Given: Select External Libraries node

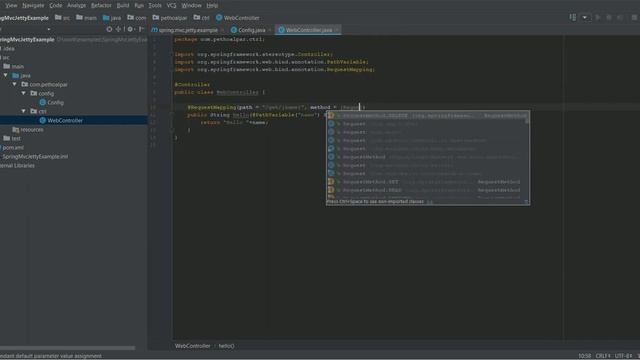Looking at the screenshot, I should pos(18,165).
